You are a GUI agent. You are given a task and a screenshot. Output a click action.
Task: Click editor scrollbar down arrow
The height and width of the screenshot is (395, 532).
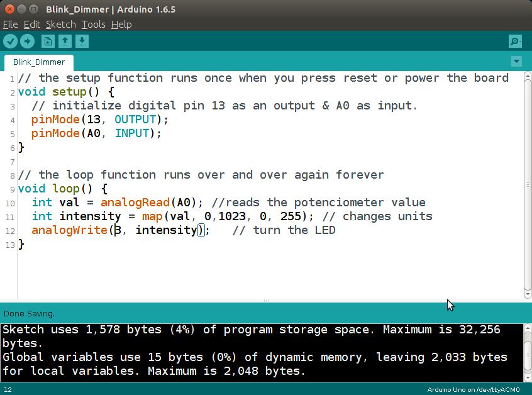(528, 294)
